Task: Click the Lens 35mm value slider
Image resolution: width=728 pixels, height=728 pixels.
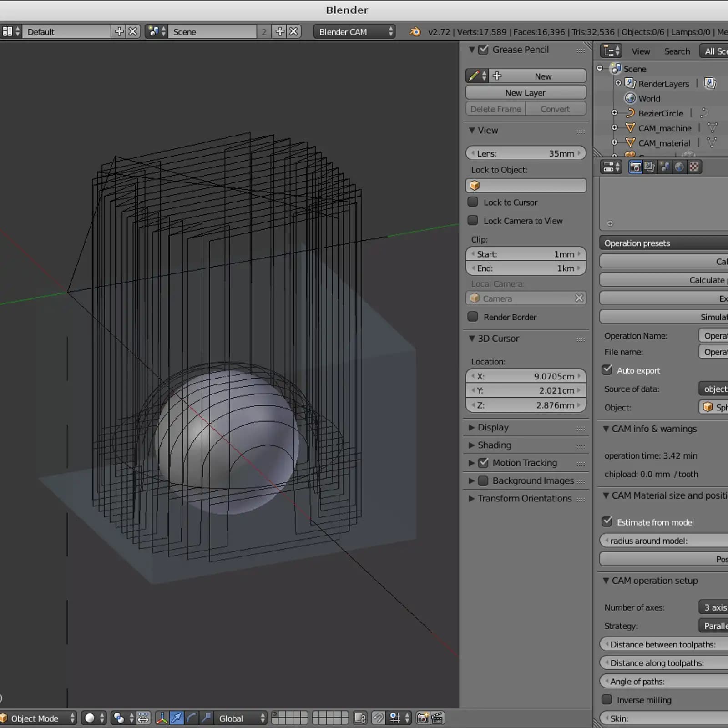Action: [526, 153]
